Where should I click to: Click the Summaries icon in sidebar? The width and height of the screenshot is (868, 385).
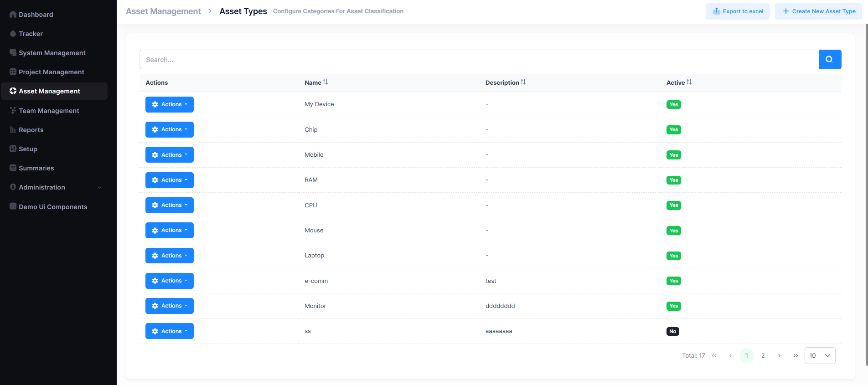click(13, 168)
